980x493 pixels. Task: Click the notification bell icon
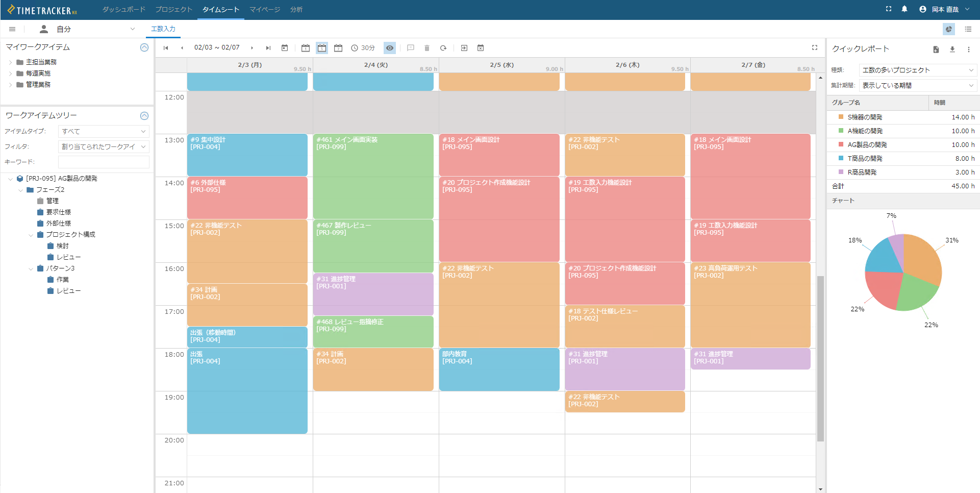904,9
